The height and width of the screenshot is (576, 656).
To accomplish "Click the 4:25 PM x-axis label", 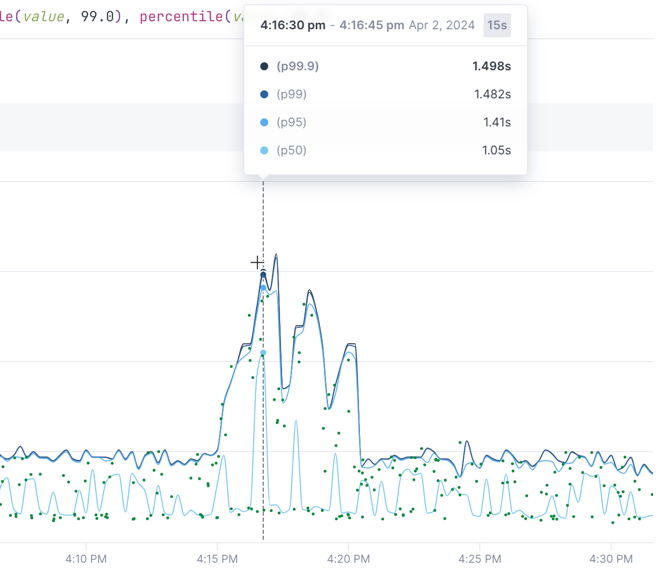I will tap(478, 559).
